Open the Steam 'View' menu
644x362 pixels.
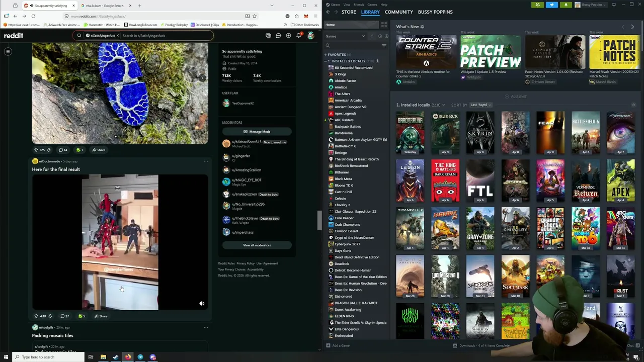click(347, 5)
